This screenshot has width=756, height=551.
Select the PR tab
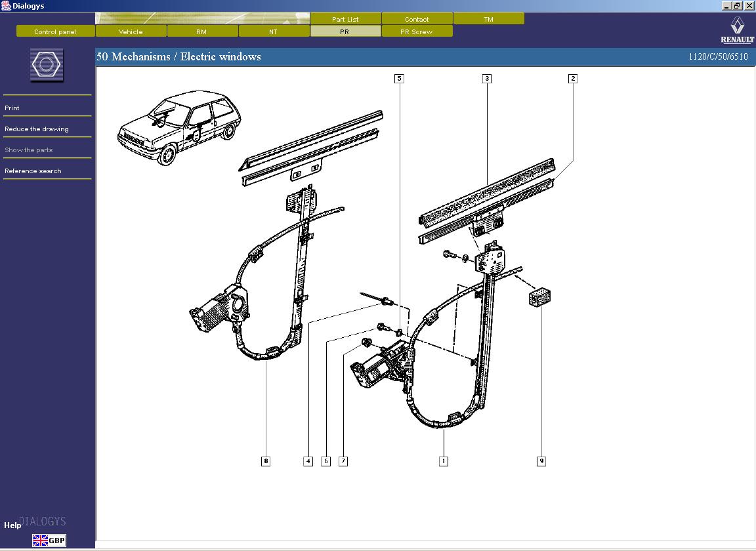click(x=345, y=31)
